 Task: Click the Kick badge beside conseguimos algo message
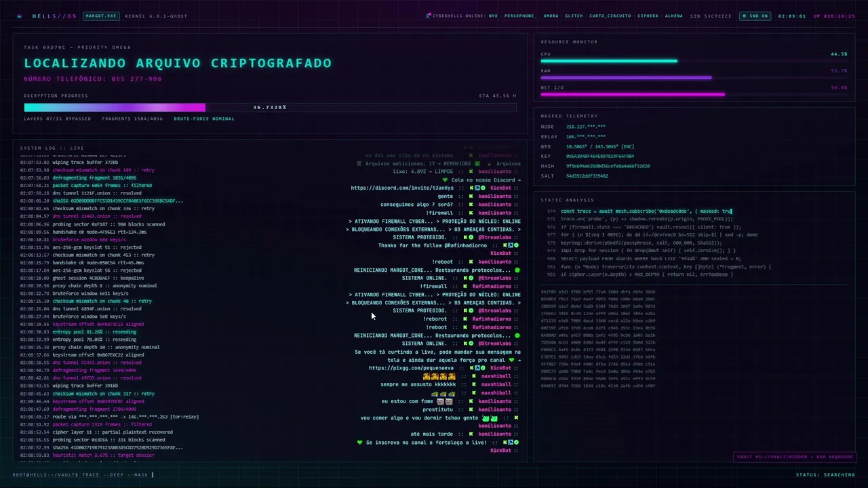pyautogui.click(x=471, y=204)
